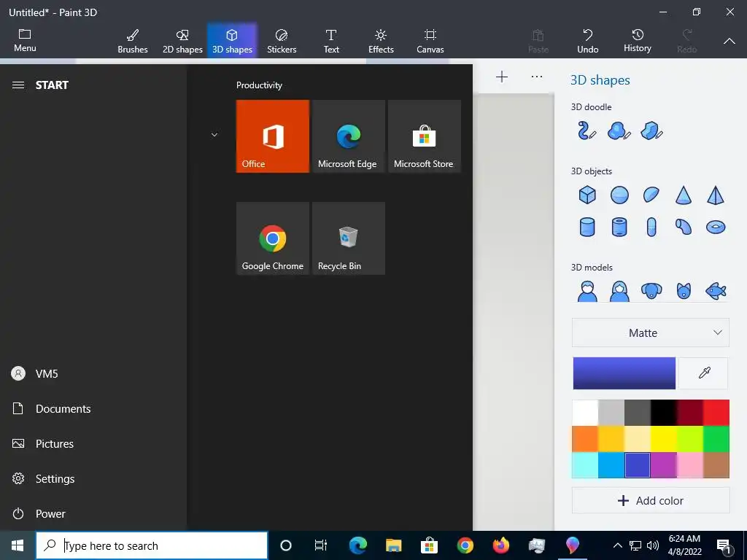
Task: Open the Matte material dropdown
Action: 650,332
